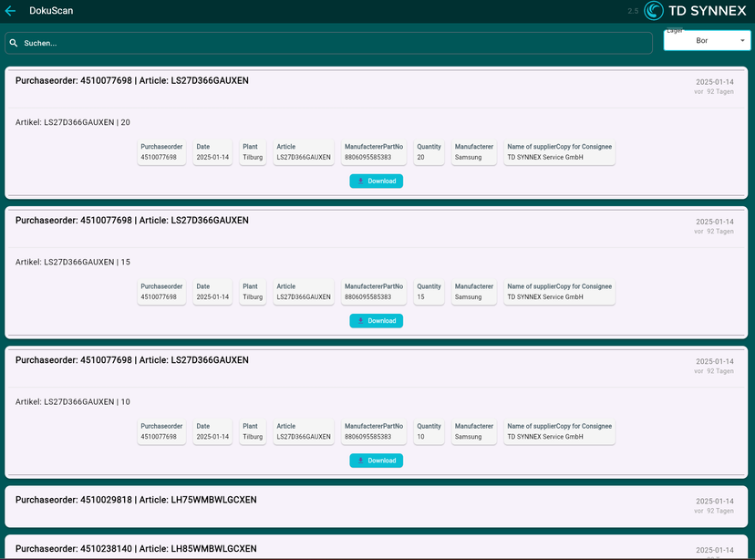The height and width of the screenshot is (560, 755).
Task: Click the text 'Artikel: LS27D366GAUXEN | 20'
Action: pos(73,122)
